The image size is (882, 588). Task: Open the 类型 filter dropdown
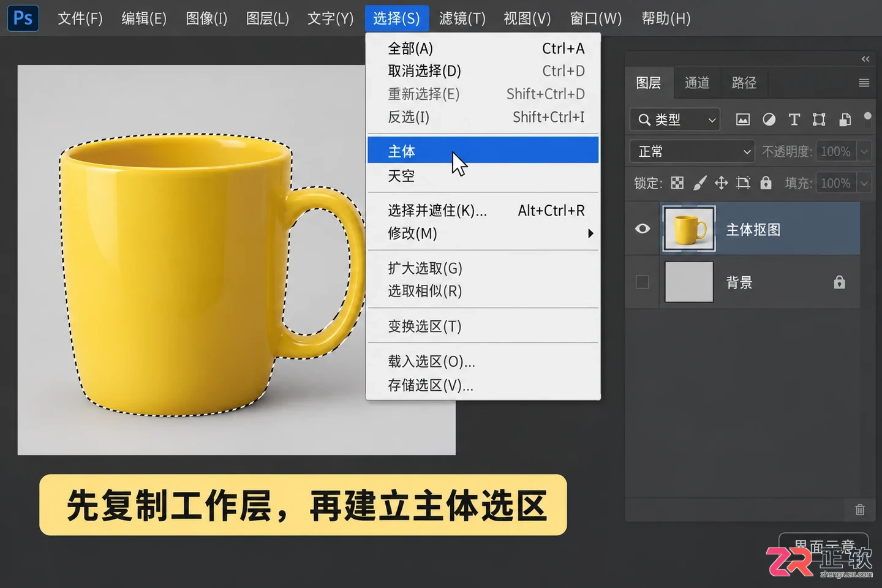coord(674,119)
